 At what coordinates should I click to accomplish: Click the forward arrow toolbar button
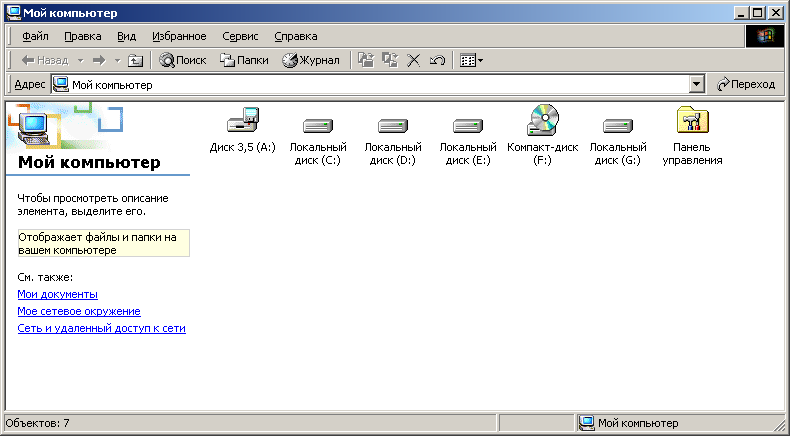[x=99, y=60]
